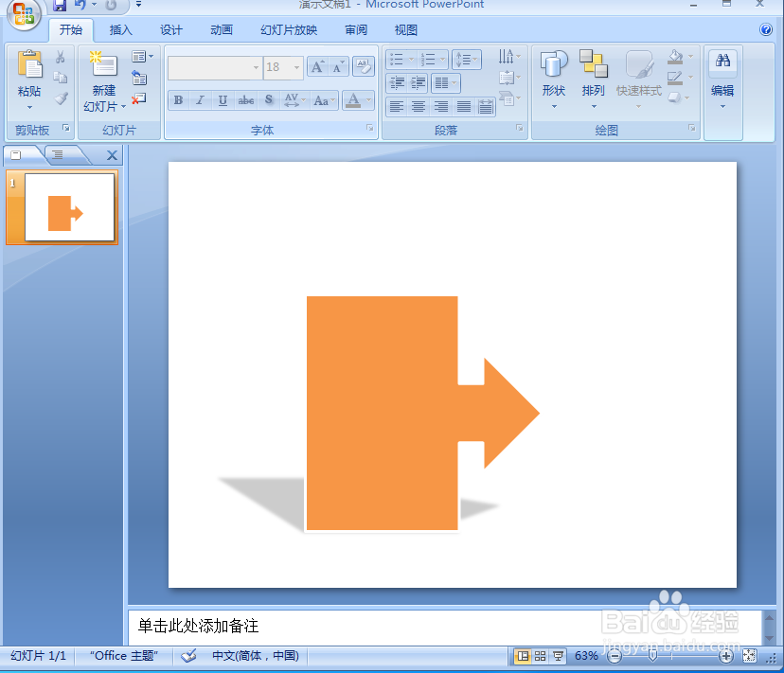Open the Font Color dropdown arrow

369,100
